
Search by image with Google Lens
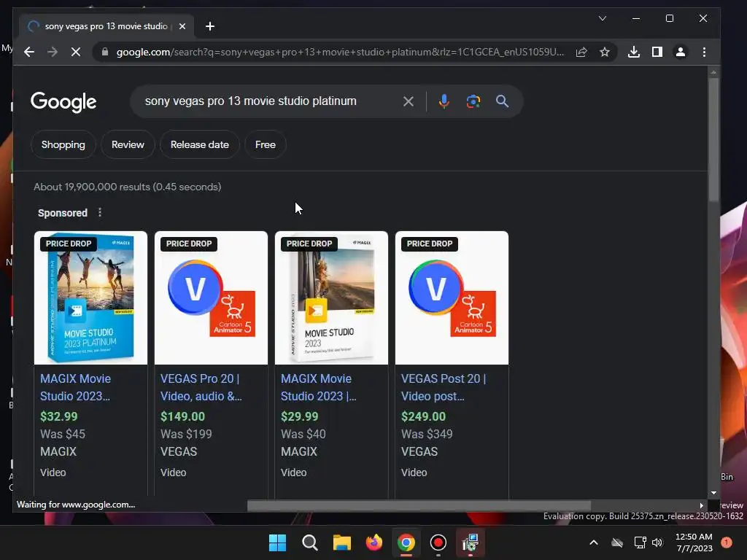(473, 101)
